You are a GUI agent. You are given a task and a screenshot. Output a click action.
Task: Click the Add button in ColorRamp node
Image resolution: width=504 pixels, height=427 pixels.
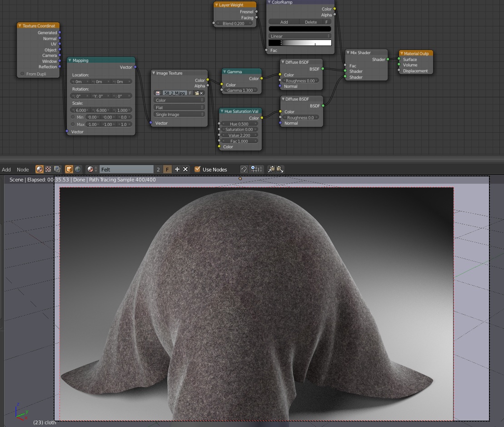click(284, 22)
